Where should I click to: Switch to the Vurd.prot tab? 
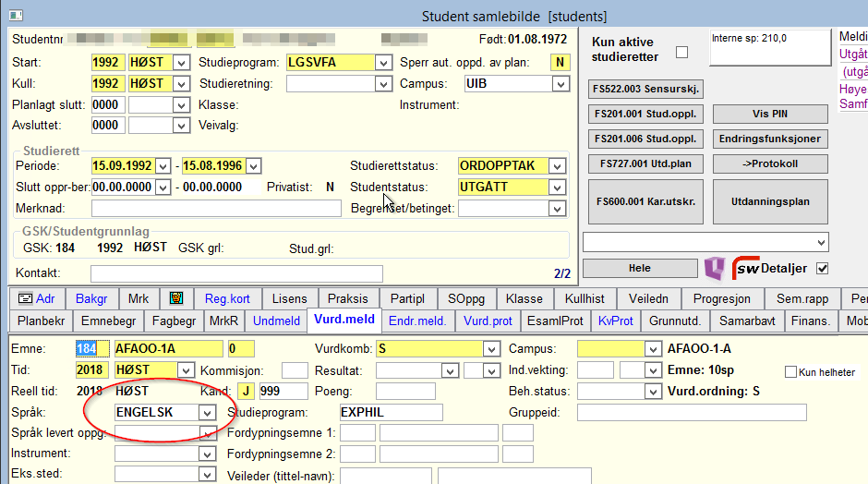click(x=488, y=321)
